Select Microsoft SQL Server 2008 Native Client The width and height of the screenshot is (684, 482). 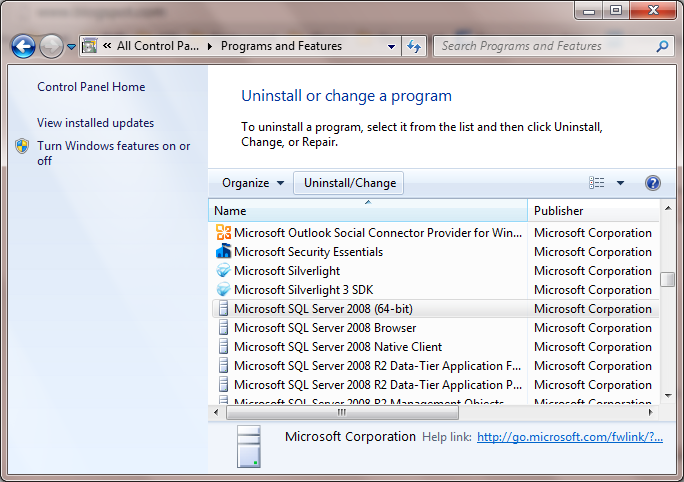pos(435,347)
